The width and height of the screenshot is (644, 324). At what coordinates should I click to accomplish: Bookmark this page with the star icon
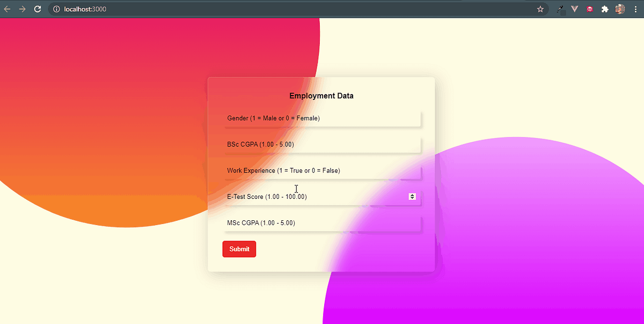[x=540, y=9]
